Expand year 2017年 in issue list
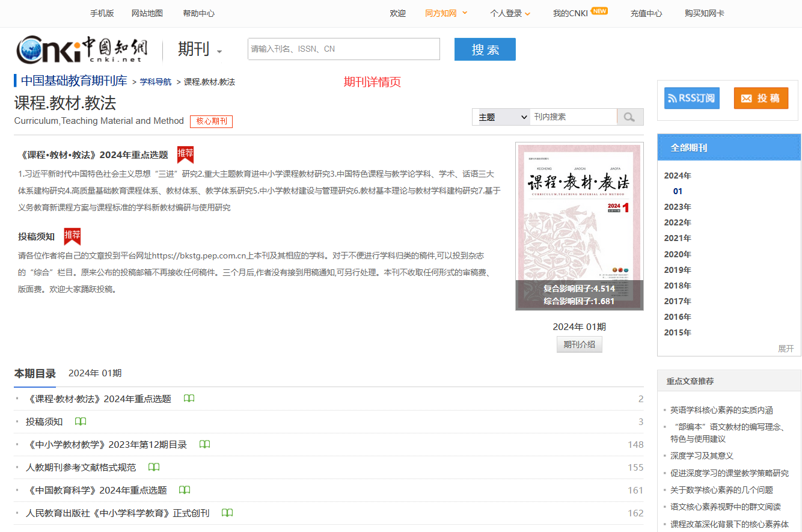This screenshot has width=802, height=532. tap(678, 301)
